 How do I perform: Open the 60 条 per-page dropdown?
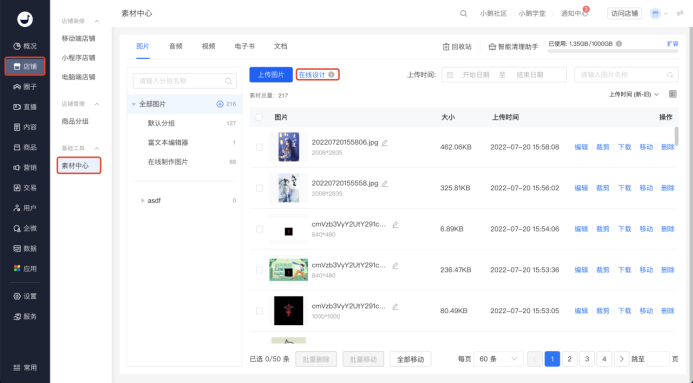[498, 359]
